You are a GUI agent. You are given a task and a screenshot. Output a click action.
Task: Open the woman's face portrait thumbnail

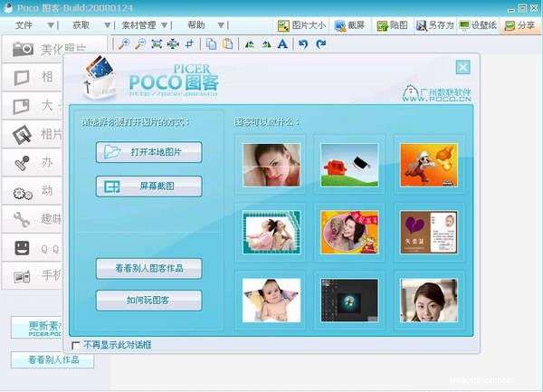click(x=271, y=165)
